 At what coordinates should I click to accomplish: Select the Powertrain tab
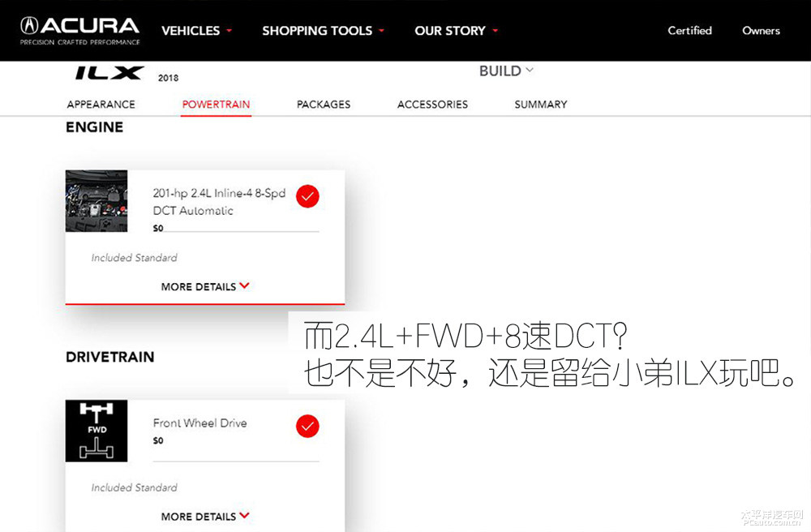tap(216, 104)
